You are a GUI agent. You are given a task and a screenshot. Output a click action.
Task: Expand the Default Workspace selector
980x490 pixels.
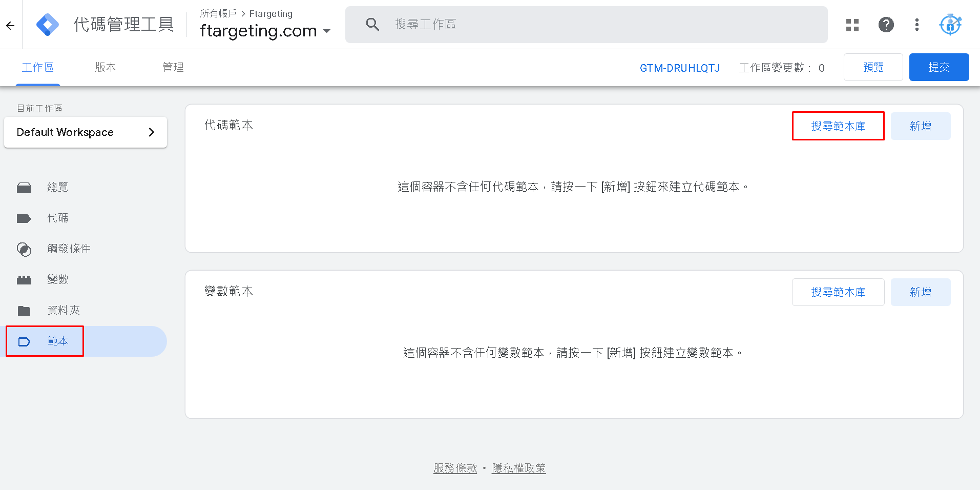coord(86,132)
